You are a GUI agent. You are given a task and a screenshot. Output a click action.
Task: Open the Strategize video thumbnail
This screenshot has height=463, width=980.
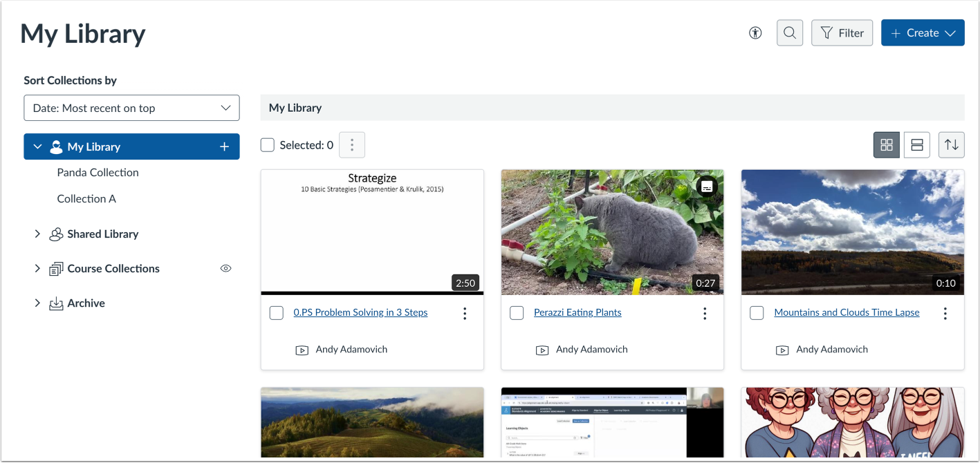[372, 232]
